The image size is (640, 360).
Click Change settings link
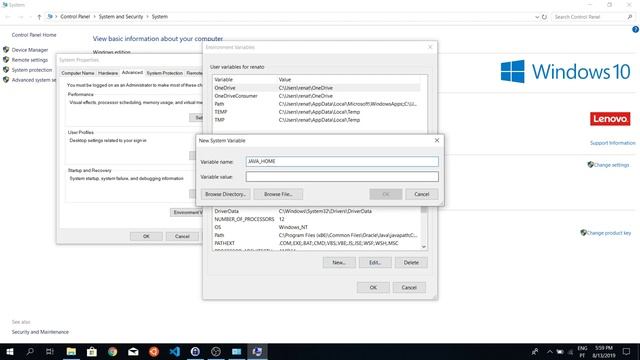tap(611, 165)
